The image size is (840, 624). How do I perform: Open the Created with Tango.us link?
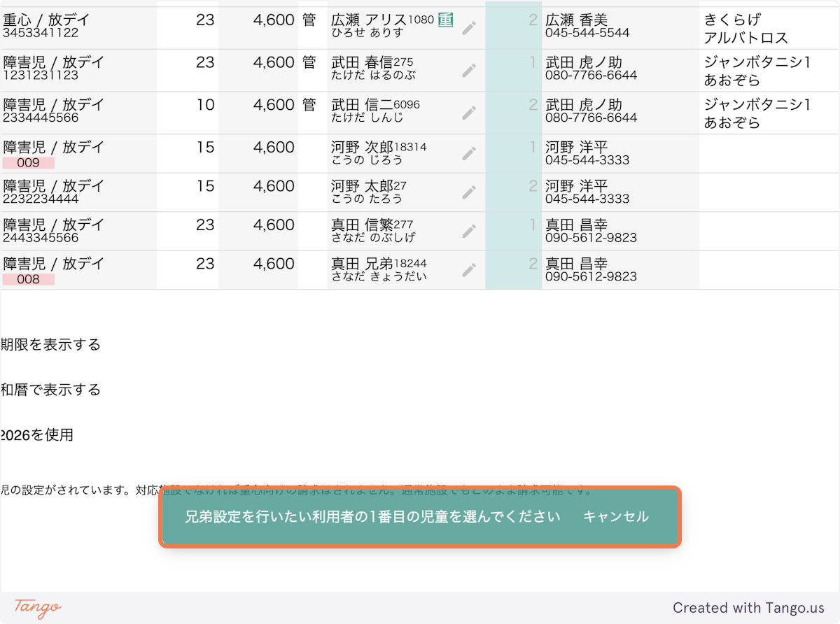(748, 608)
